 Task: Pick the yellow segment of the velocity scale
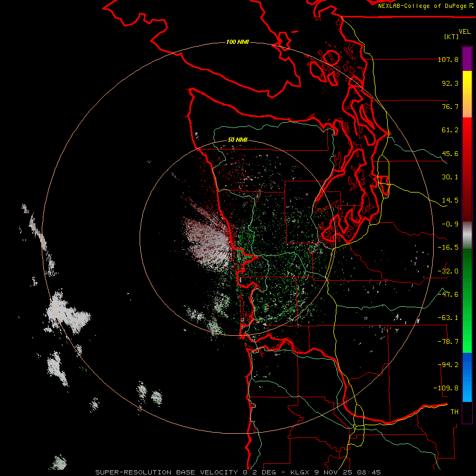467,94
